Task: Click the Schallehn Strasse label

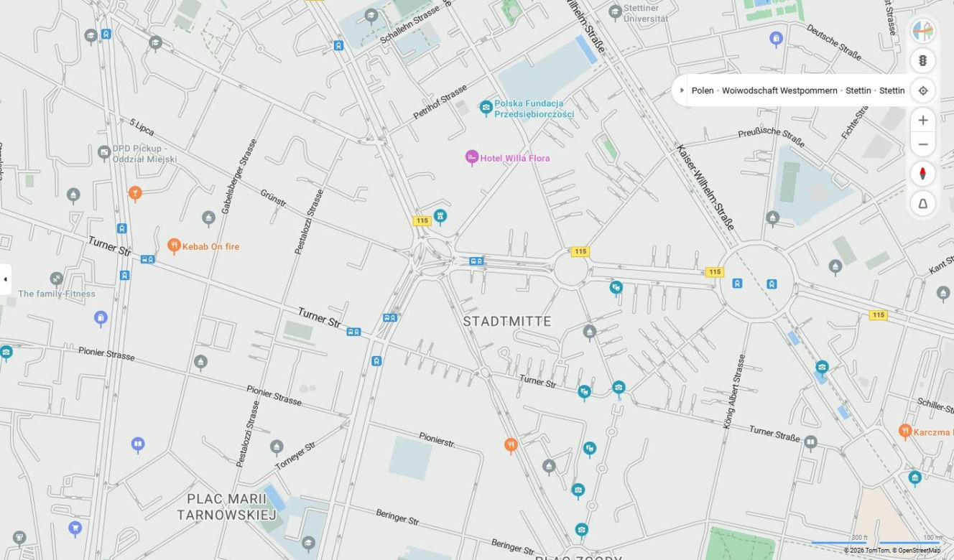Action: (x=409, y=23)
